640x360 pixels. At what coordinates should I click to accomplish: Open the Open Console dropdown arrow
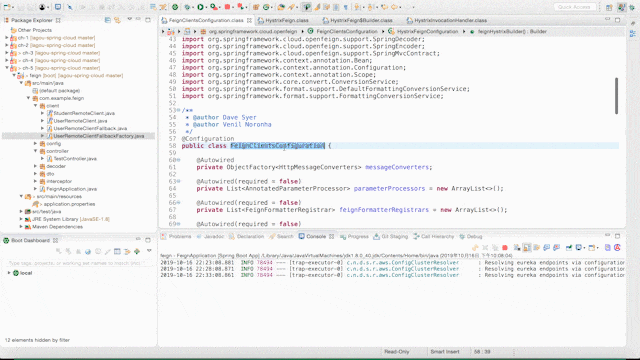click(598, 248)
